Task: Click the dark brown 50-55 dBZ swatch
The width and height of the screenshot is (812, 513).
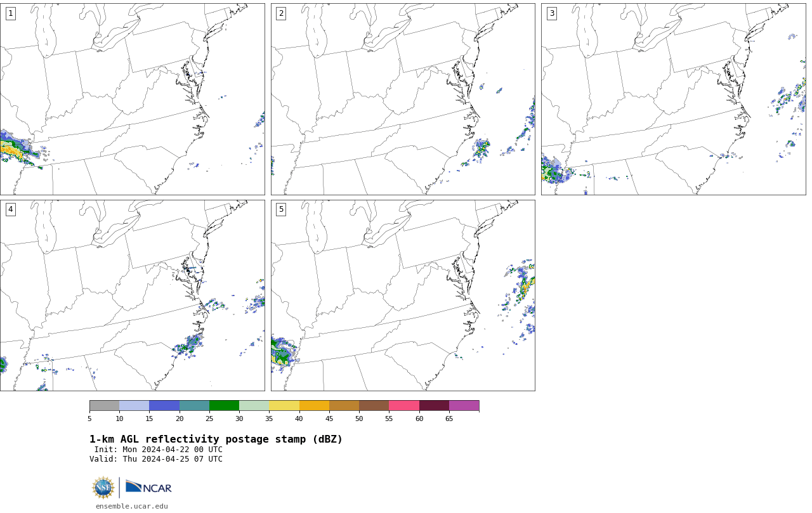Action: pos(374,406)
